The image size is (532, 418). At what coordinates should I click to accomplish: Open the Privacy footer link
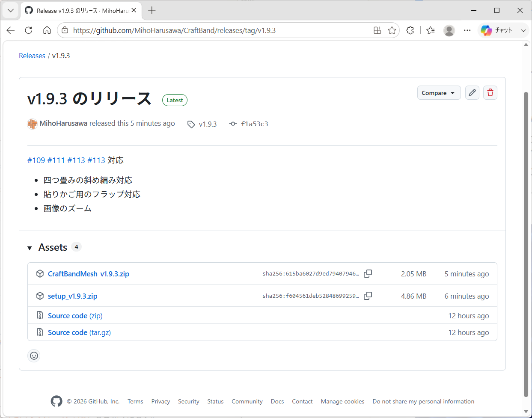click(x=160, y=401)
